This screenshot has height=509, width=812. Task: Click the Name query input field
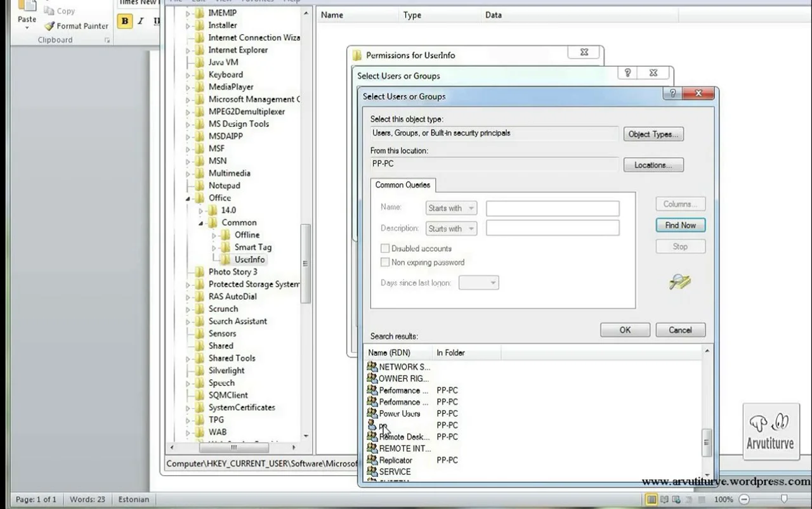pos(553,208)
